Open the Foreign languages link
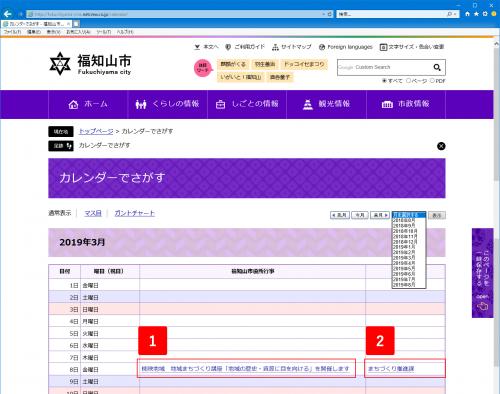The width and height of the screenshot is (500, 394). (x=346, y=47)
